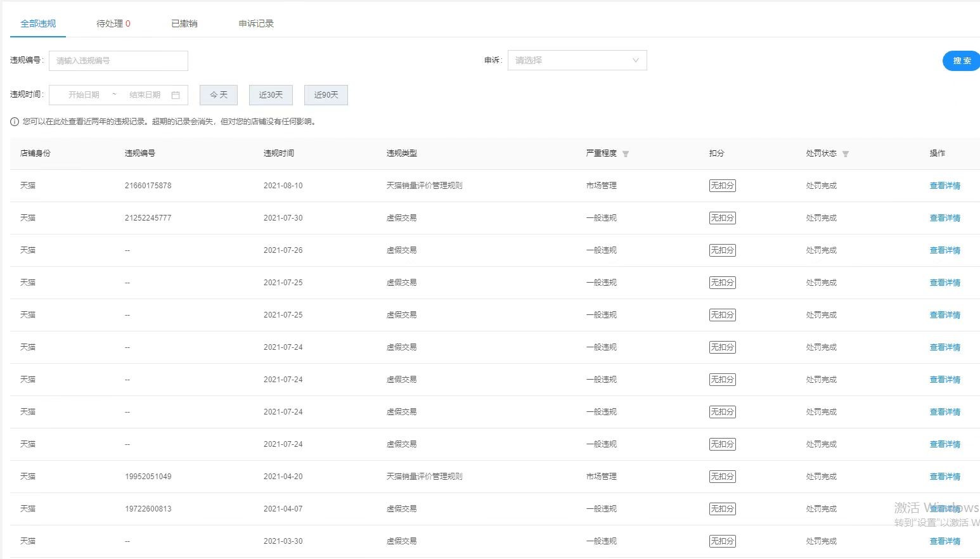View details of 2021-03-30 violation
The width and height of the screenshot is (980, 559).
[945, 541]
